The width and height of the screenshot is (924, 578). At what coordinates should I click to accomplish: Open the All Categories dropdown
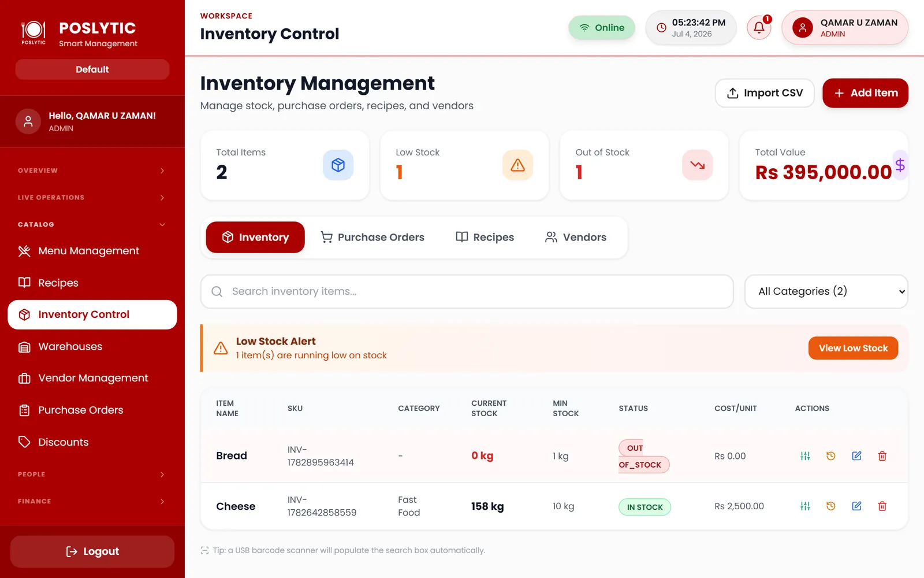(x=826, y=291)
